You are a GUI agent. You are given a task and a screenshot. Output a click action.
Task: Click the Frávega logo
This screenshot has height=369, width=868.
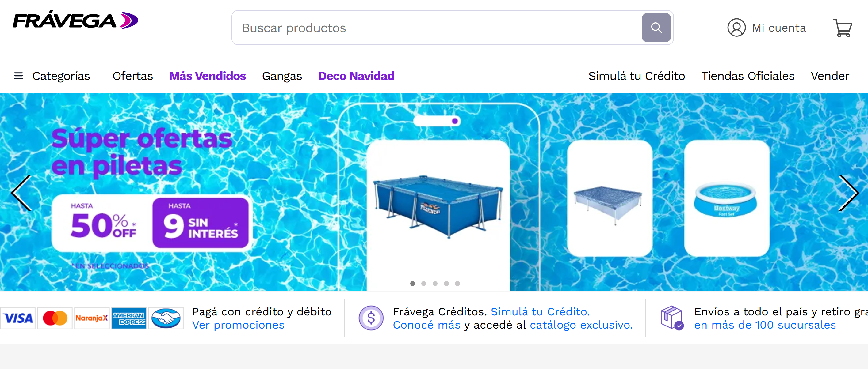pos(75,20)
